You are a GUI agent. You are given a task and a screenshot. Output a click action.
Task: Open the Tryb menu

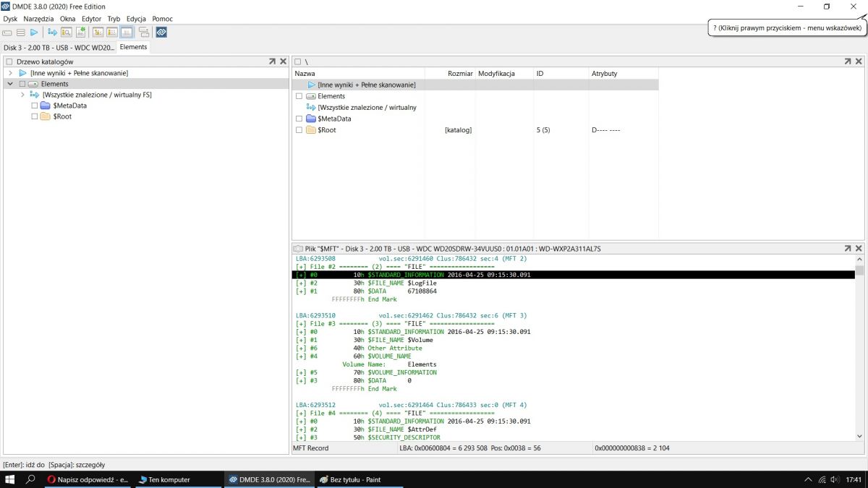coord(114,19)
